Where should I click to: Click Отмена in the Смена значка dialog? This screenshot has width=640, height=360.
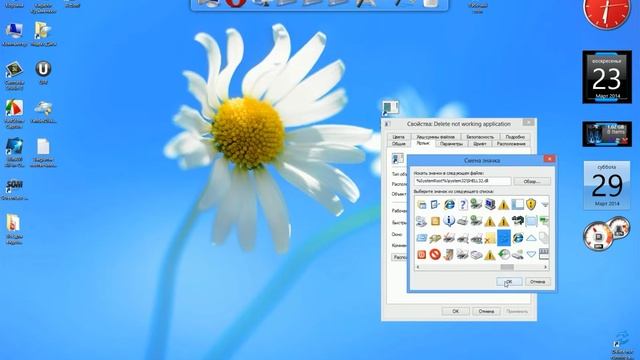coord(538,282)
